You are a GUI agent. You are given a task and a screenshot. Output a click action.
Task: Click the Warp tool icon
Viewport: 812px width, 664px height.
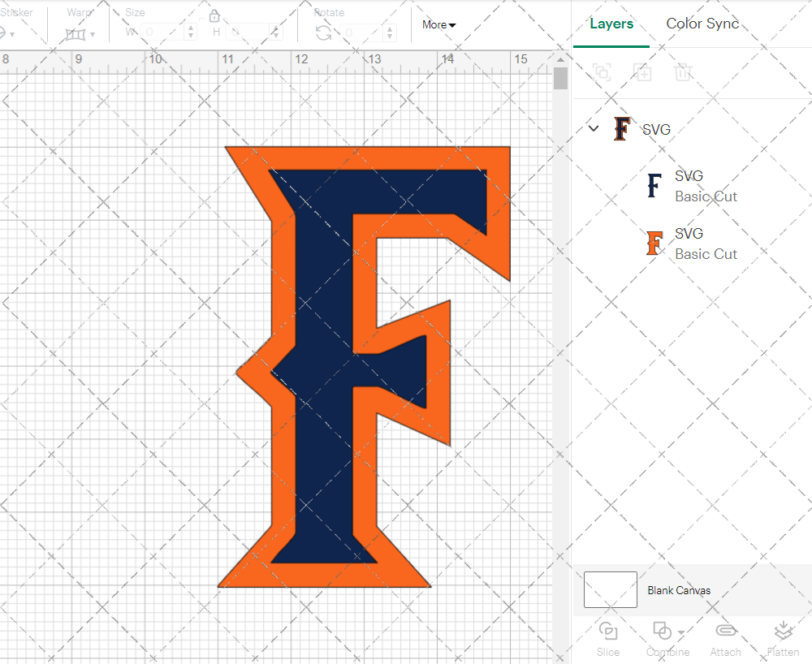point(77,34)
